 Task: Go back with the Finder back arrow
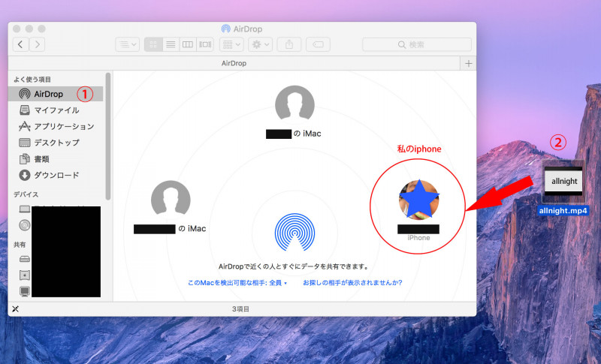coord(21,44)
